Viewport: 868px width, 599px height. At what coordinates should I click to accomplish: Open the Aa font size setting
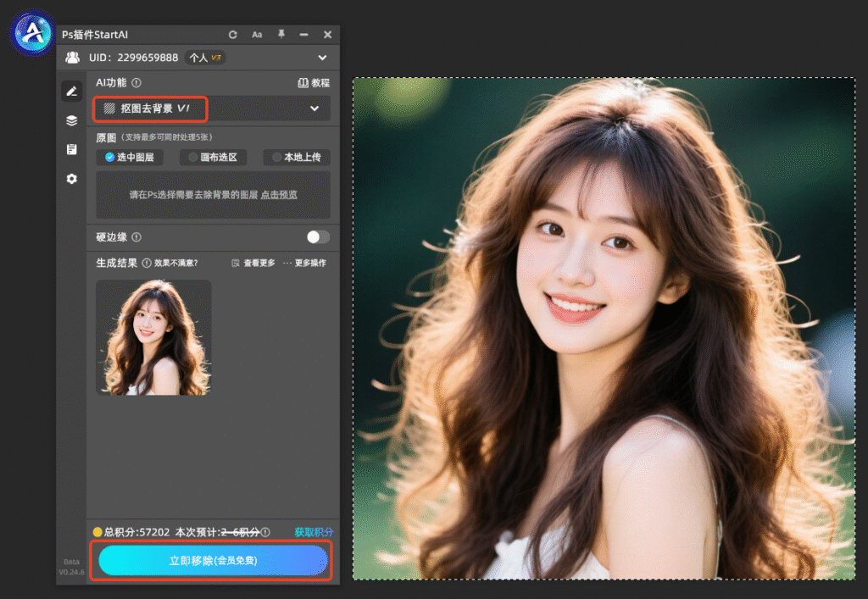click(257, 35)
